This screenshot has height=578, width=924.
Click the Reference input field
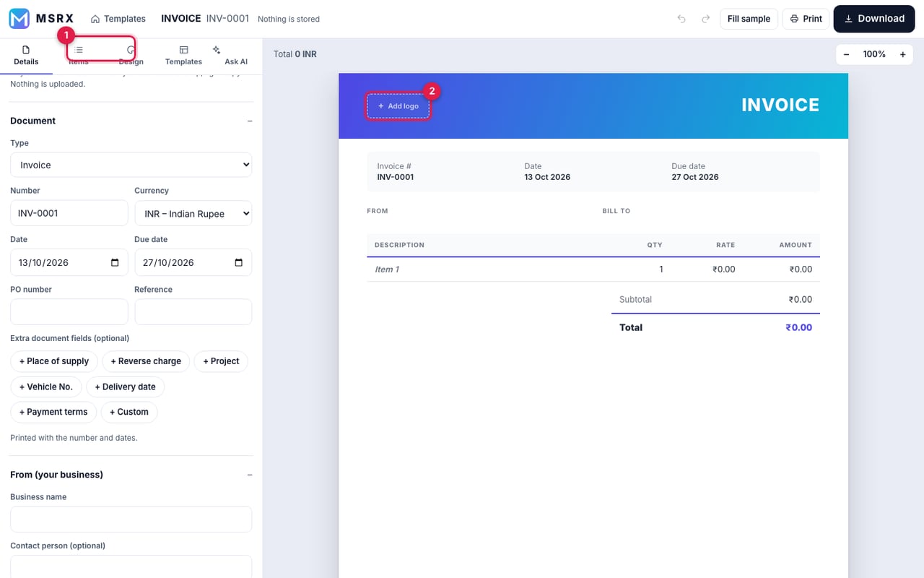(x=193, y=311)
